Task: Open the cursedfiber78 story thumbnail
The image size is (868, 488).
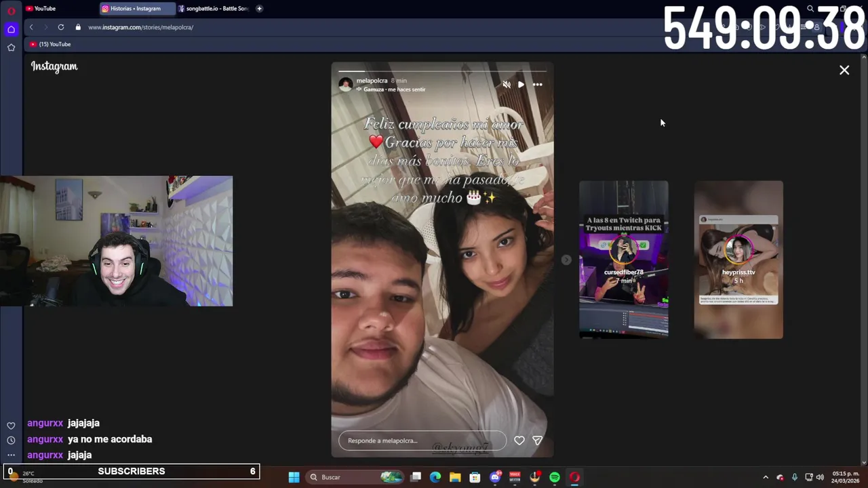Action: 624,260
